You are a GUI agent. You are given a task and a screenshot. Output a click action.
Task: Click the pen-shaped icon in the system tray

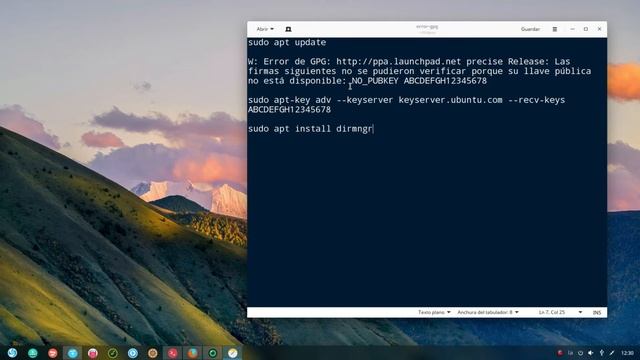(x=612, y=353)
